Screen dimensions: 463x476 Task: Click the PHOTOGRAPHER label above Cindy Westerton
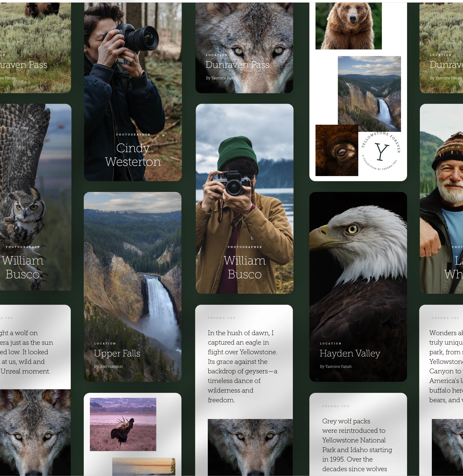133,135
